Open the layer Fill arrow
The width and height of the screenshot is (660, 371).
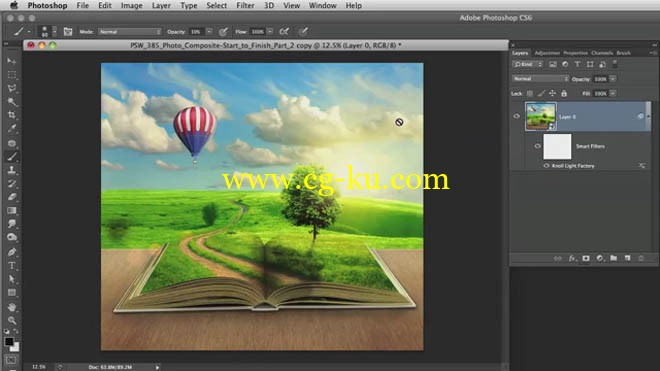tap(613, 93)
